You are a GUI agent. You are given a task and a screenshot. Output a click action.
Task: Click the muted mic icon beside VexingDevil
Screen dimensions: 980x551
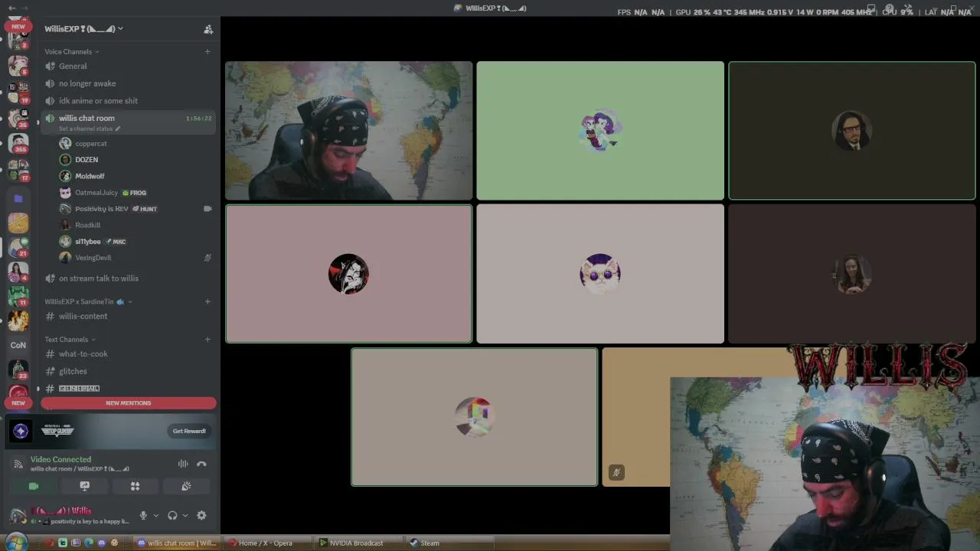[x=207, y=258]
